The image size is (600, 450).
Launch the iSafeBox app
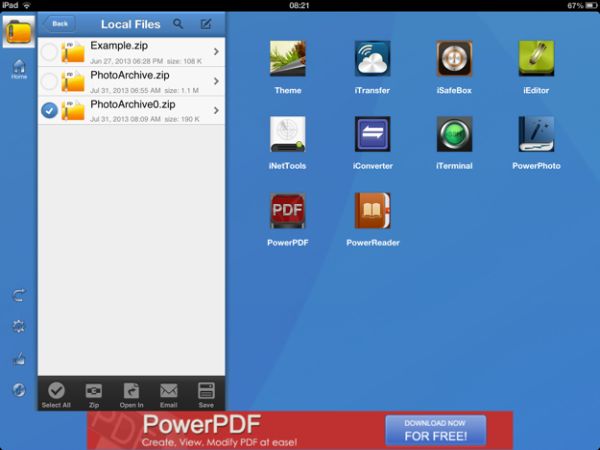tap(454, 59)
